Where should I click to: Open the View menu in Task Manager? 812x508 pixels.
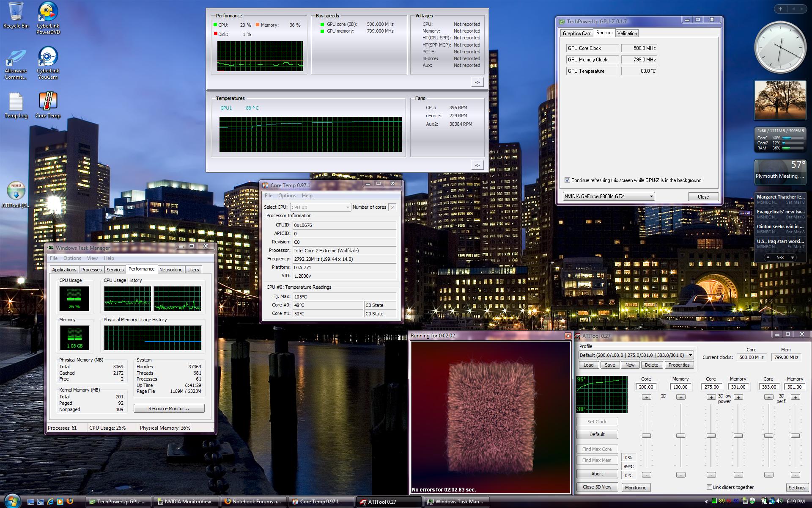point(92,258)
